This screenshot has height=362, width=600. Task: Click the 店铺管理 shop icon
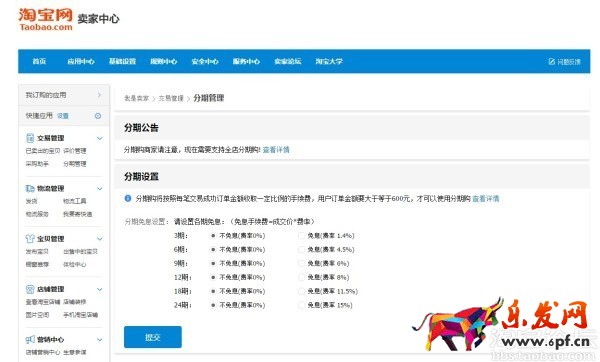[30, 289]
